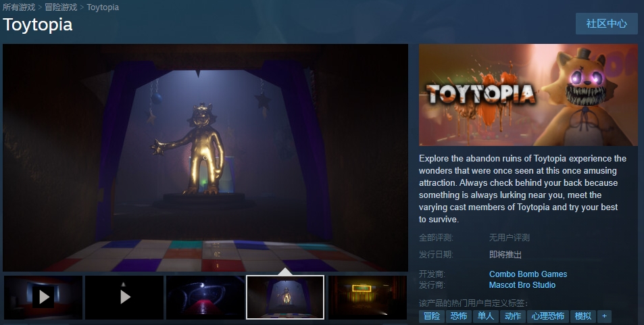644x325 pixels.
Task: Select the 恐怖 tag
Action: tap(459, 316)
